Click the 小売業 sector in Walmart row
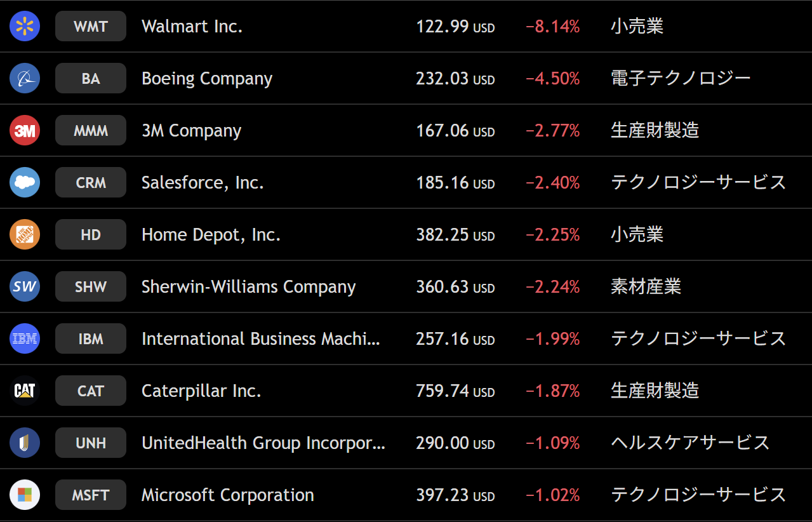 click(x=637, y=27)
